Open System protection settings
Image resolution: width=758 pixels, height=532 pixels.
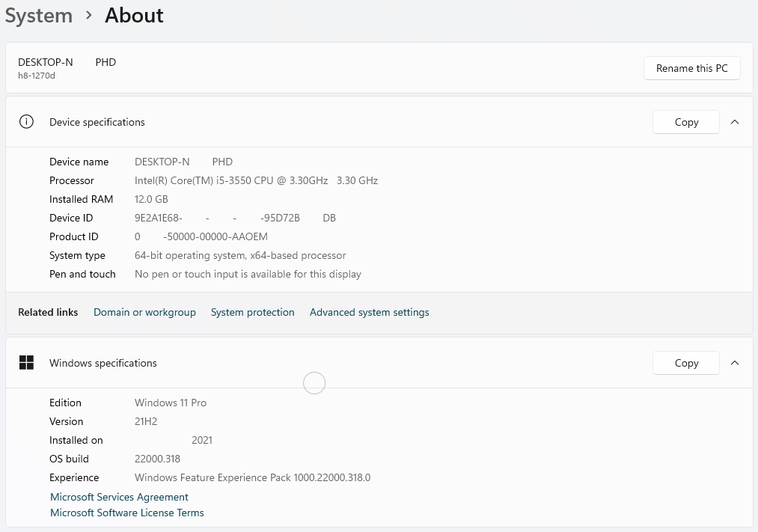coord(252,313)
